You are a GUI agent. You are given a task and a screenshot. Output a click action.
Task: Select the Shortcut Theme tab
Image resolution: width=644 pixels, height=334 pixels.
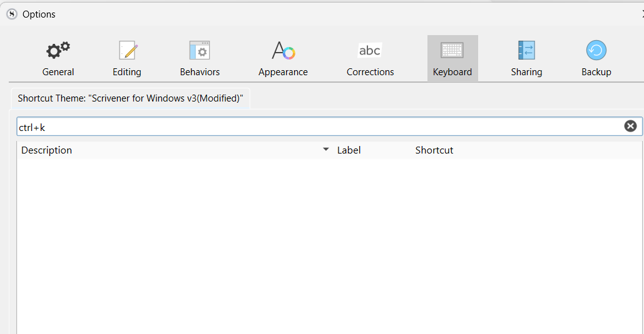(130, 98)
